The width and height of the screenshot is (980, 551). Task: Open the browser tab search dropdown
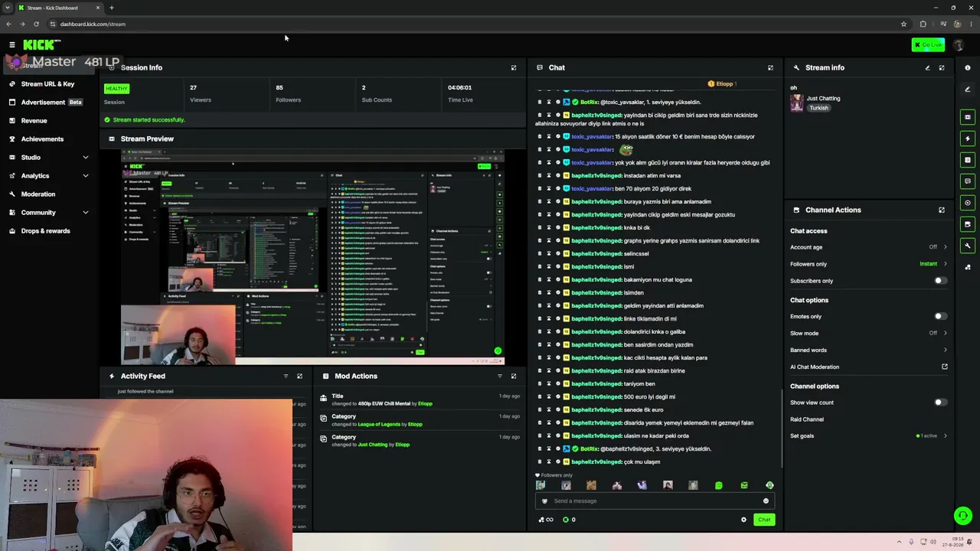pyautogui.click(x=8, y=8)
